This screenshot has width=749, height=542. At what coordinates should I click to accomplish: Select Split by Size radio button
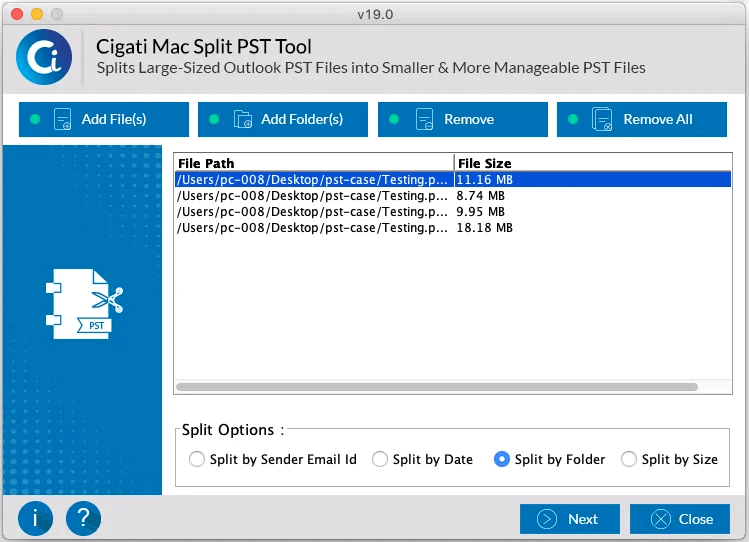pyautogui.click(x=629, y=459)
